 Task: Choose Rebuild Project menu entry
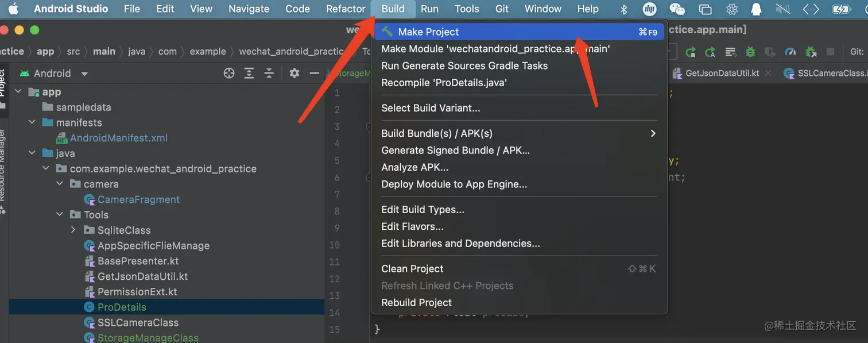pyautogui.click(x=416, y=302)
